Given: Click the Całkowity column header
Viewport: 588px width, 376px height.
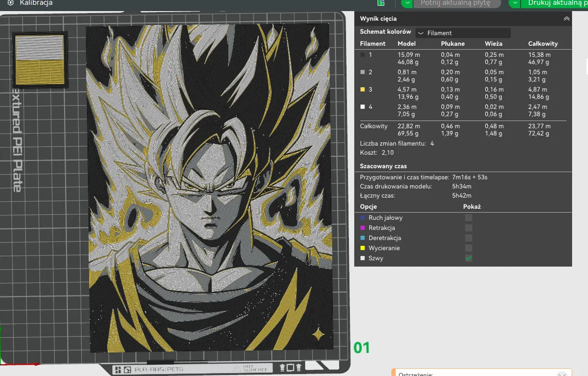Looking at the screenshot, I should [543, 43].
